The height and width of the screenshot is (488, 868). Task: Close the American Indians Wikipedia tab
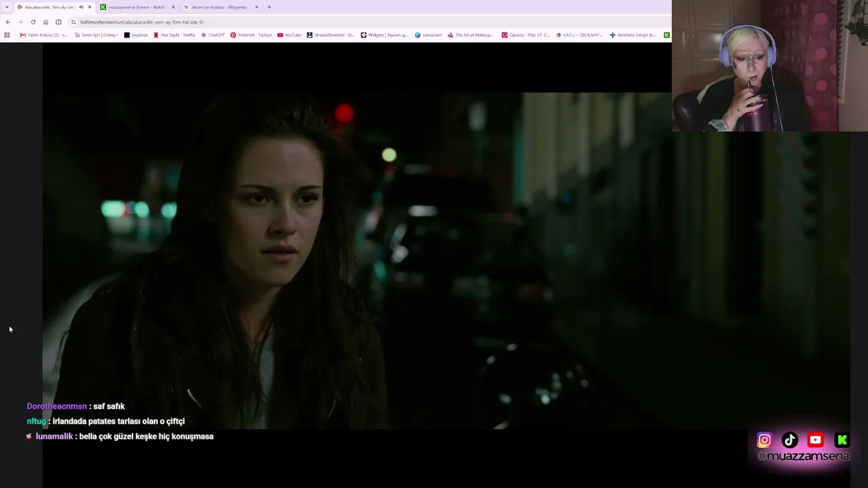pos(256,7)
